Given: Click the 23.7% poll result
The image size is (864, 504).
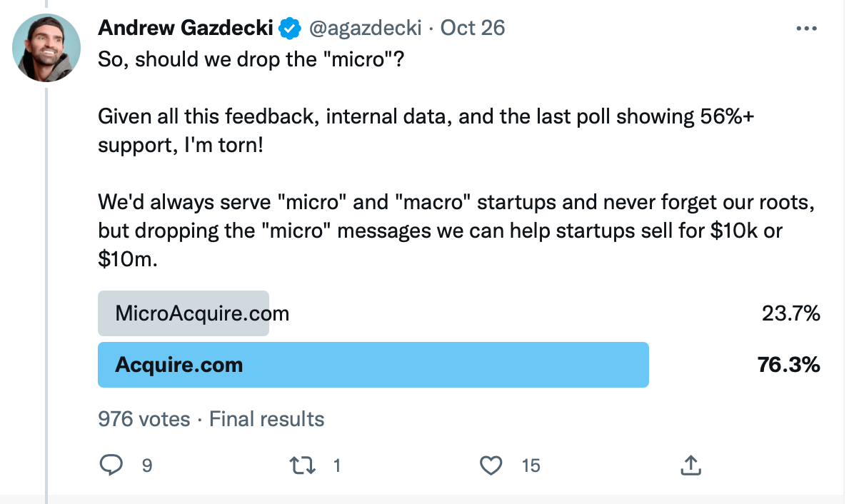Looking at the screenshot, I should coord(790,313).
